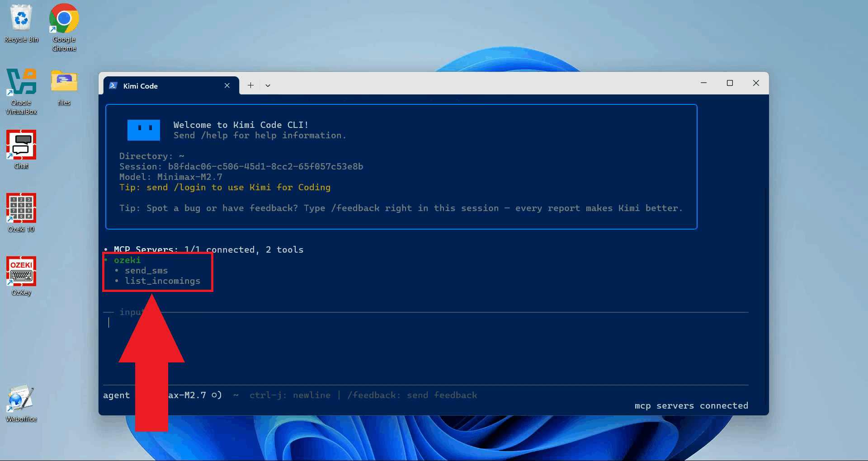The image size is (868, 461).
Task: Click the Welcome to Kimi Code CLI heading
Action: (x=241, y=125)
